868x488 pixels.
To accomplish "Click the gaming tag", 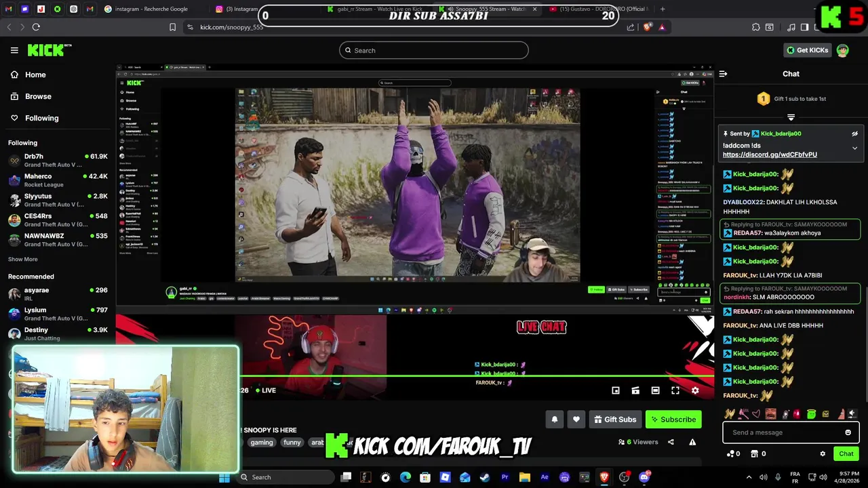I will (261, 443).
